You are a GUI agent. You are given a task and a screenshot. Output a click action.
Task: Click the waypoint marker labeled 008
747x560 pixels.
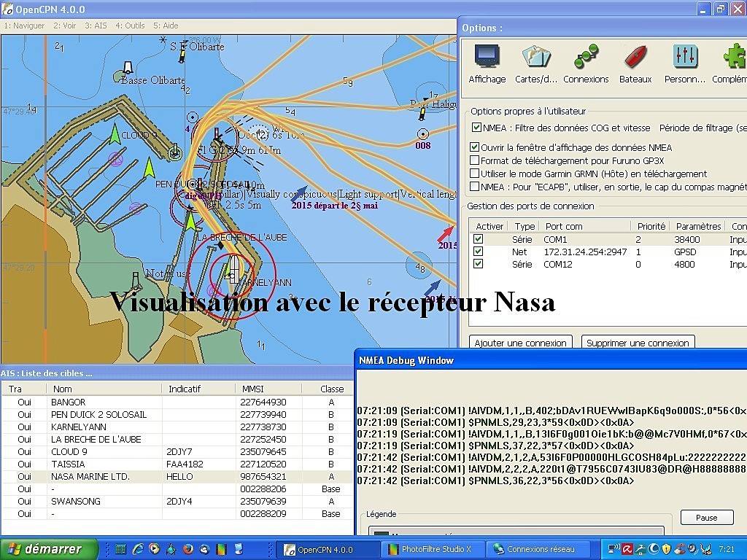click(422, 134)
